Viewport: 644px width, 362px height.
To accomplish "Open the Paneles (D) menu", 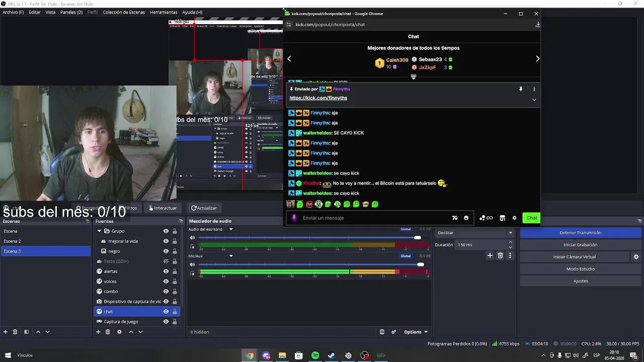I will click(71, 12).
